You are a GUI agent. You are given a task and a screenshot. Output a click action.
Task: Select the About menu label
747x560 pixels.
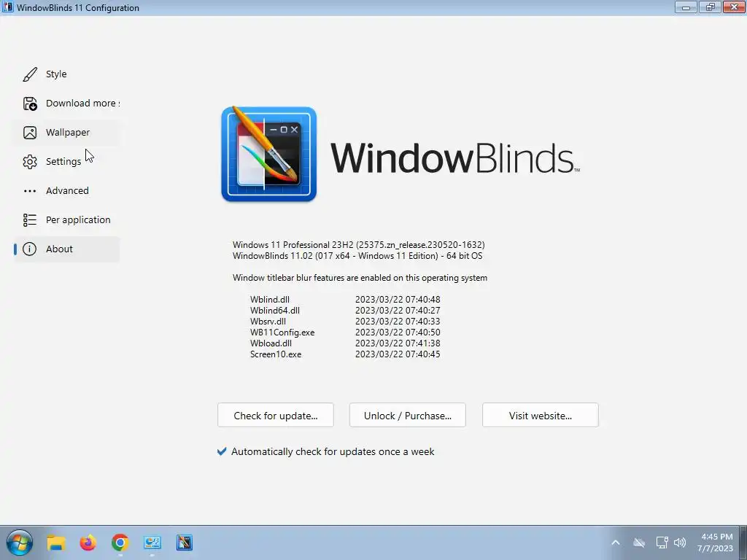[x=59, y=249]
